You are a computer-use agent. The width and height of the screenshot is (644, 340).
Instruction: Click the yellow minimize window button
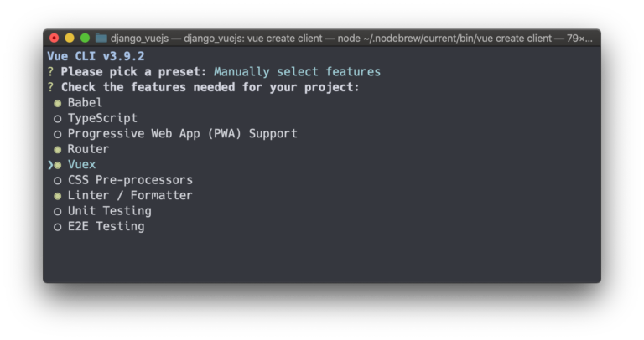[70, 39]
